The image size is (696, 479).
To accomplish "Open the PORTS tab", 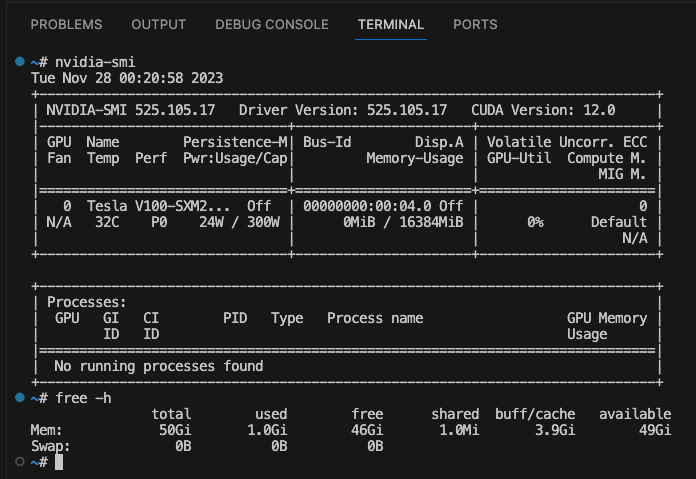I will pyautogui.click(x=475, y=24).
